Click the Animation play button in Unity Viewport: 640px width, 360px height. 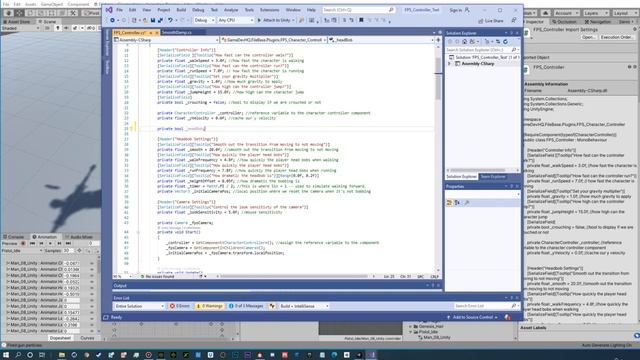pyautogui.click(x=50, y=243)
